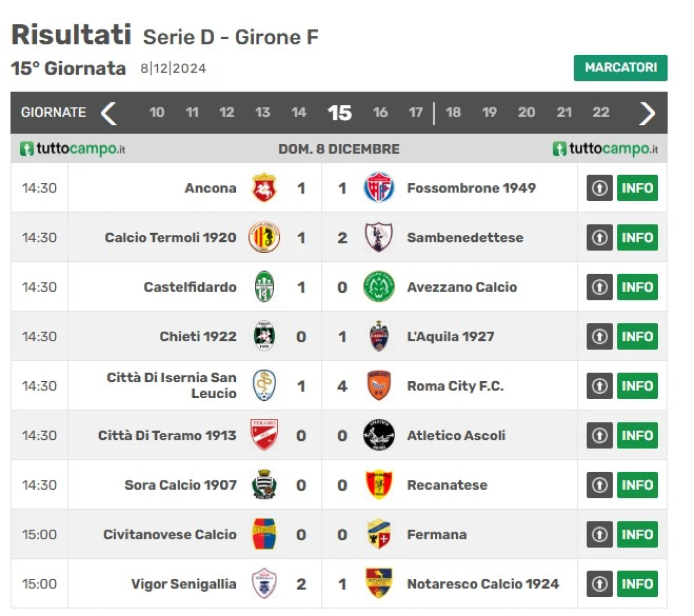
Task: Click the Fossombrone 1949 team logo
Action: [378, 188]
